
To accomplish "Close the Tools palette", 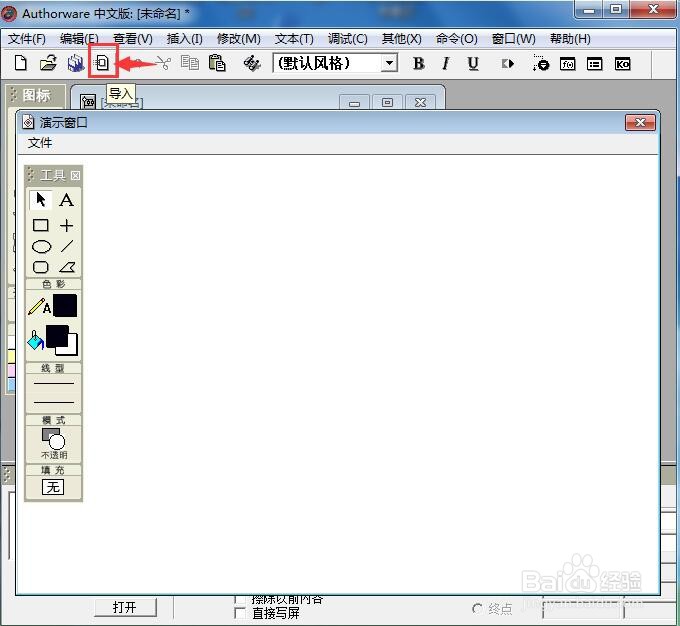I will pos(75,175).
